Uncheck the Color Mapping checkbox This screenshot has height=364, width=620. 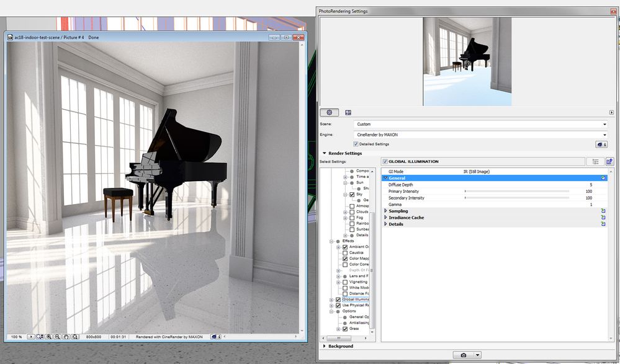coord(345,259)
